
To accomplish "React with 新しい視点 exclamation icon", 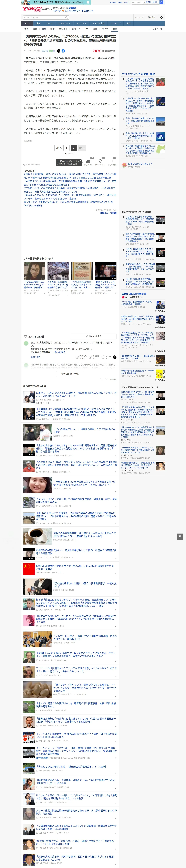I will [x=112, y=162].
